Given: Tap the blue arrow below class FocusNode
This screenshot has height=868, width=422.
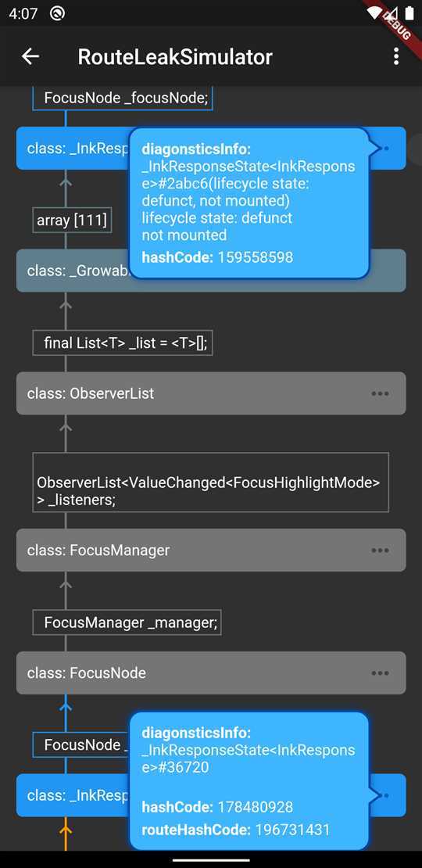Looking at the screenshot, I should [66, 706].
